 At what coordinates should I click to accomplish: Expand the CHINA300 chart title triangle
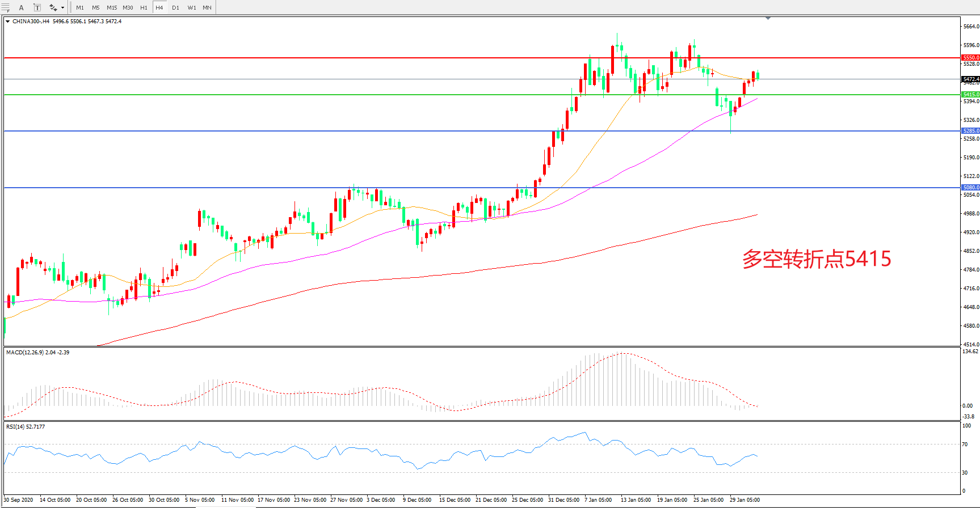(8, 22)
